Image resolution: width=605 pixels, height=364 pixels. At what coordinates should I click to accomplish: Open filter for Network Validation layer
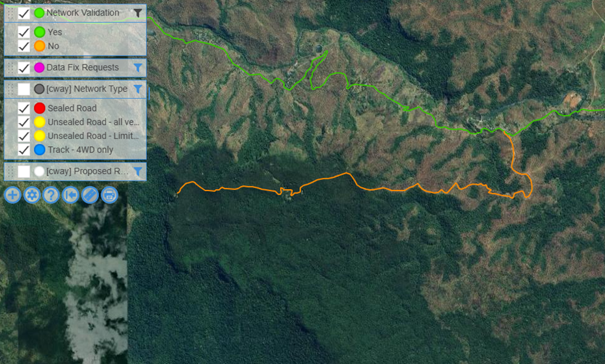[138, 13]
